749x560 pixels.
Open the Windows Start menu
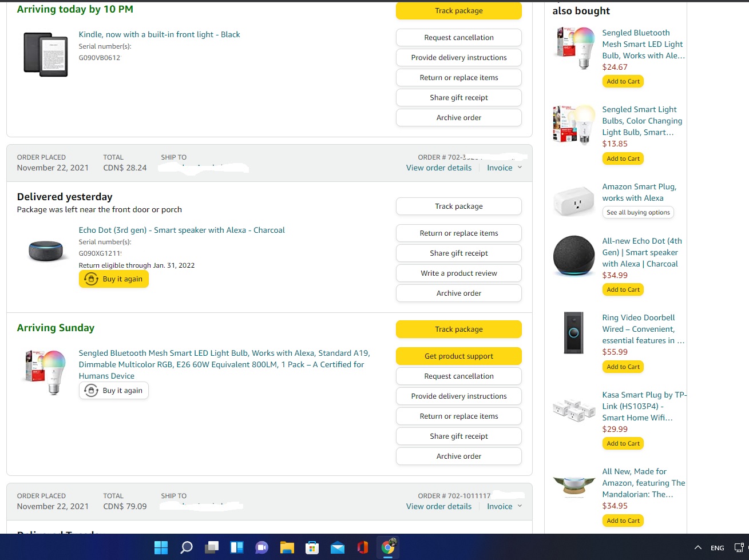pos(161,547)
